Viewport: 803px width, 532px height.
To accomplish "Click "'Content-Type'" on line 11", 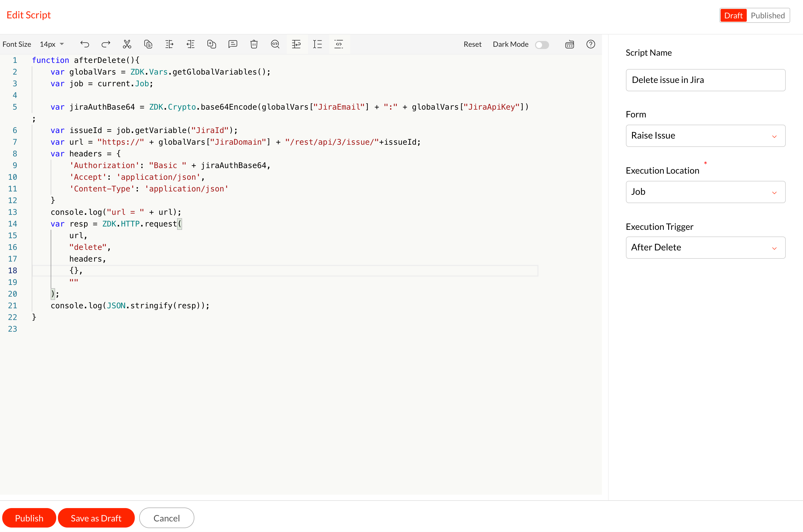I will click(x=102, y=189).
